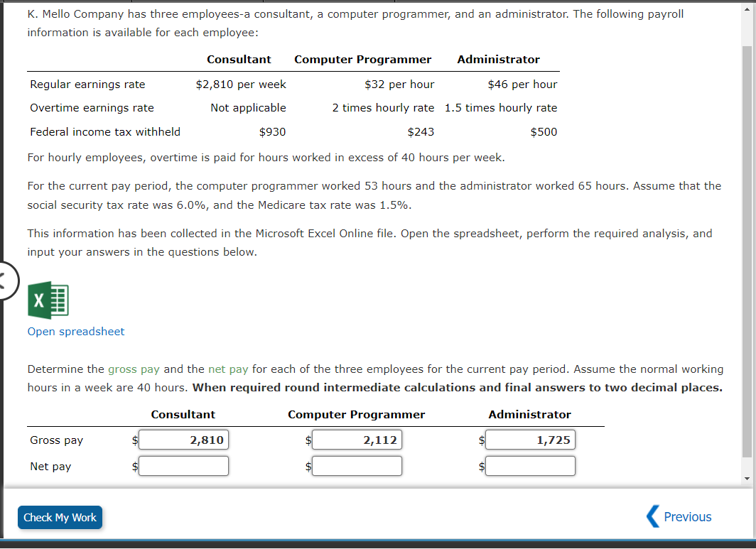Click the Administrator gross pay value 1,725
Screen dimensions: 756x549
coord(530,440)
